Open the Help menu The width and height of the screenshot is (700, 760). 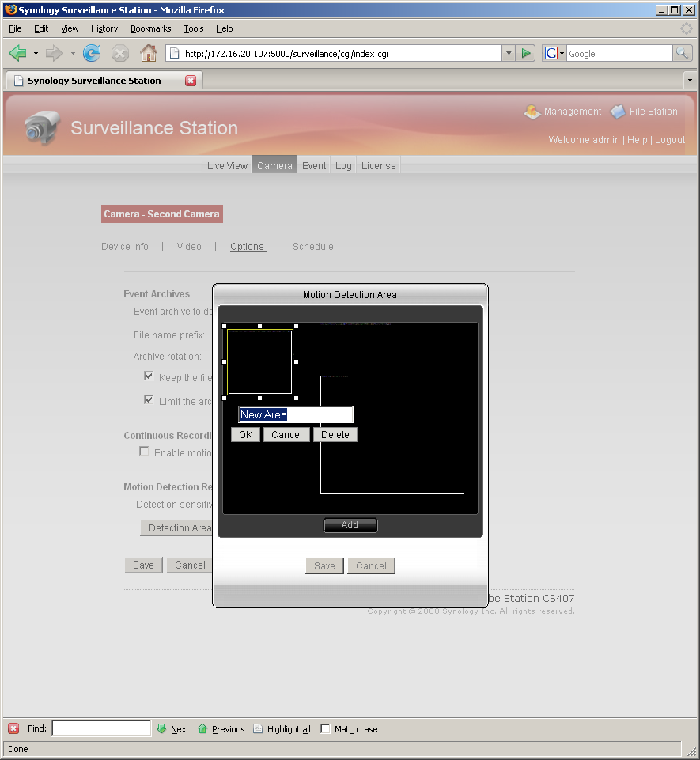pyautogui.click(x=225, y=28)
